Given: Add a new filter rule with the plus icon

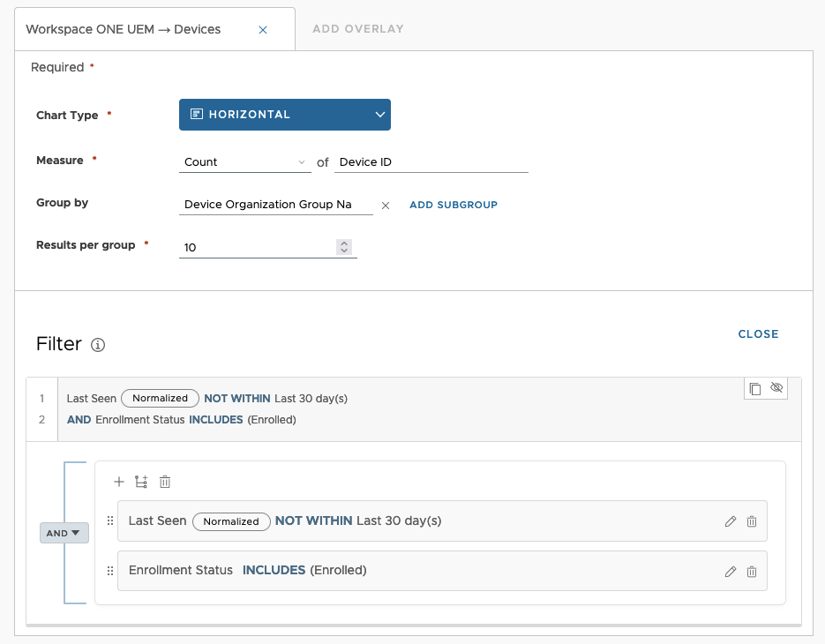Looking at the screenshot, I should point(119,482).
